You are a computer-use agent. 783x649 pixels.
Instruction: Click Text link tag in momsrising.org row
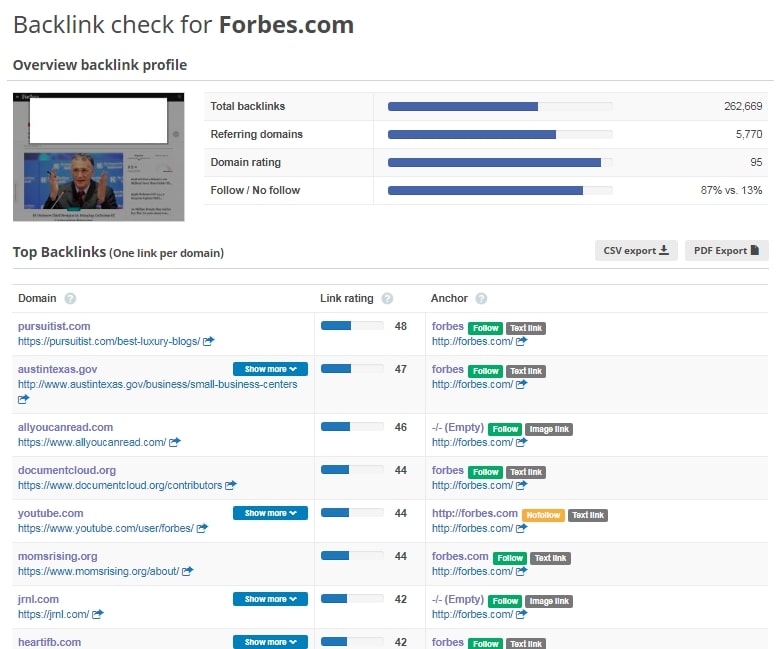(550, 558)
